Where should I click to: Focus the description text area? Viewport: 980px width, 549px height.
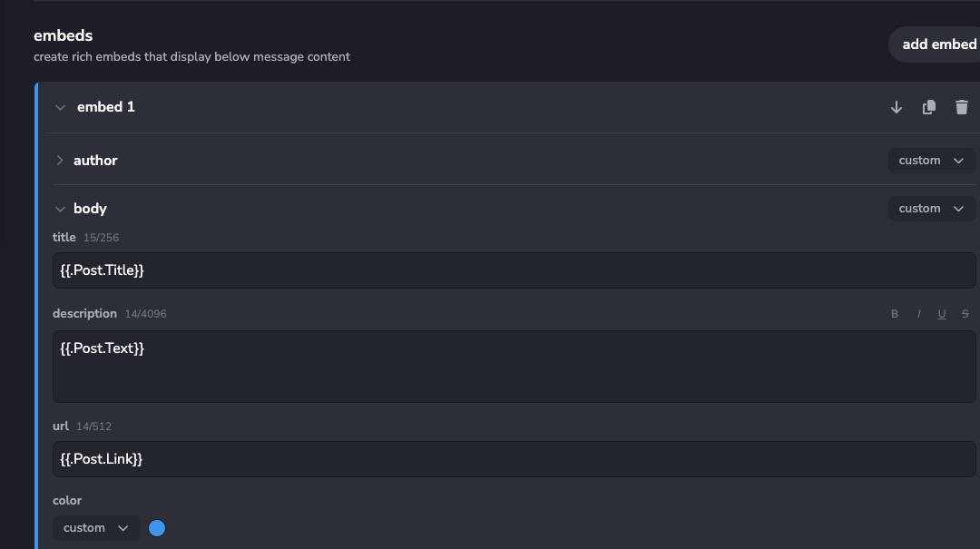(x=514, y=367)
